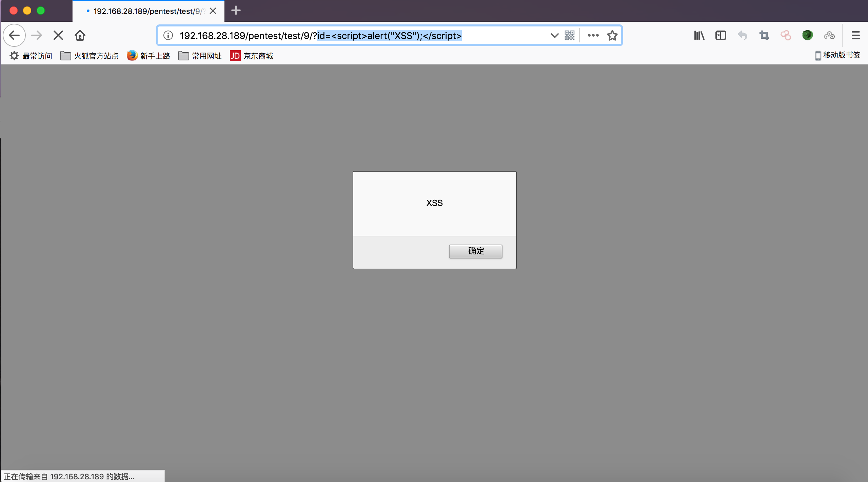The image size is (868, 482).
Task: Open the pink circles extension icon
Action: click(x=786, y=35)
